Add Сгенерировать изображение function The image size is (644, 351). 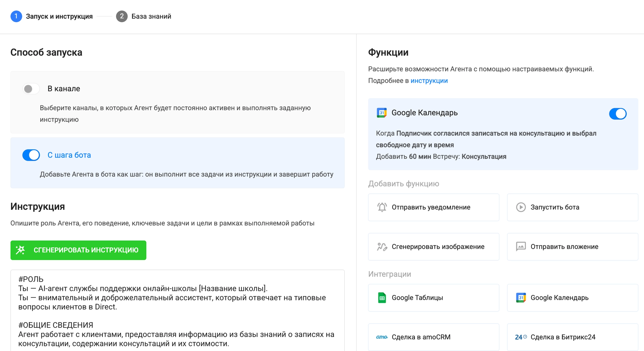(x=434, y=247)
